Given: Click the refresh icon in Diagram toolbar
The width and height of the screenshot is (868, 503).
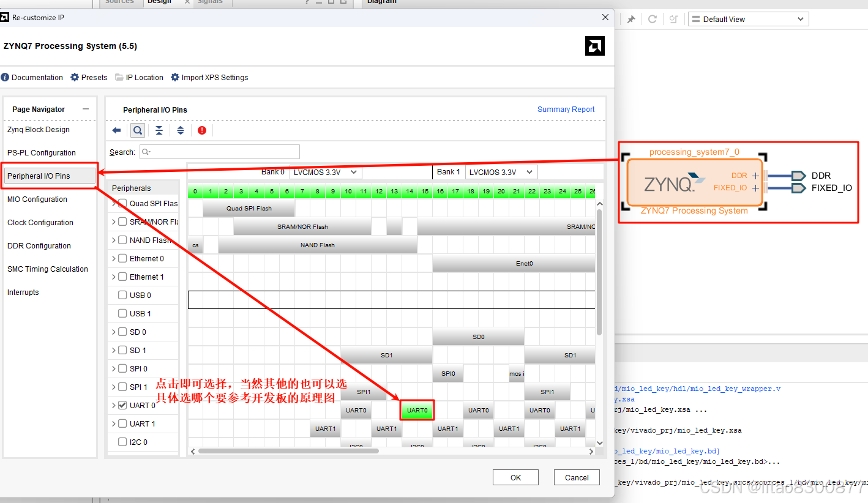Looking at the screenshot, I should (x=653, y=19).
